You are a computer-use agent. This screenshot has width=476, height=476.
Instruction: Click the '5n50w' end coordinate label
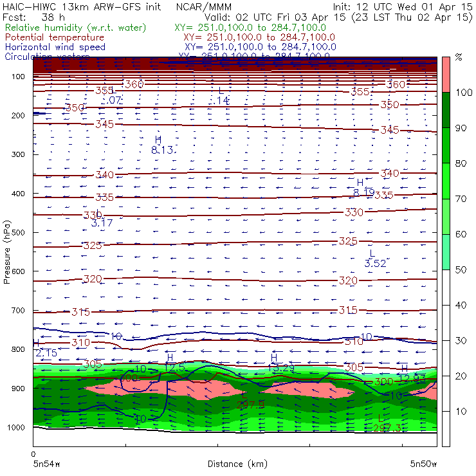(x=423, y=464)
